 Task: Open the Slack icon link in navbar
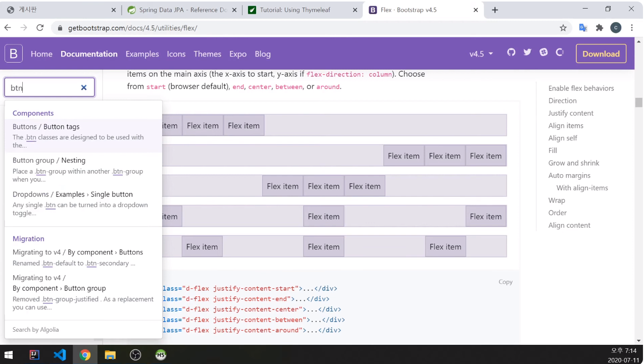click(543, 52)
